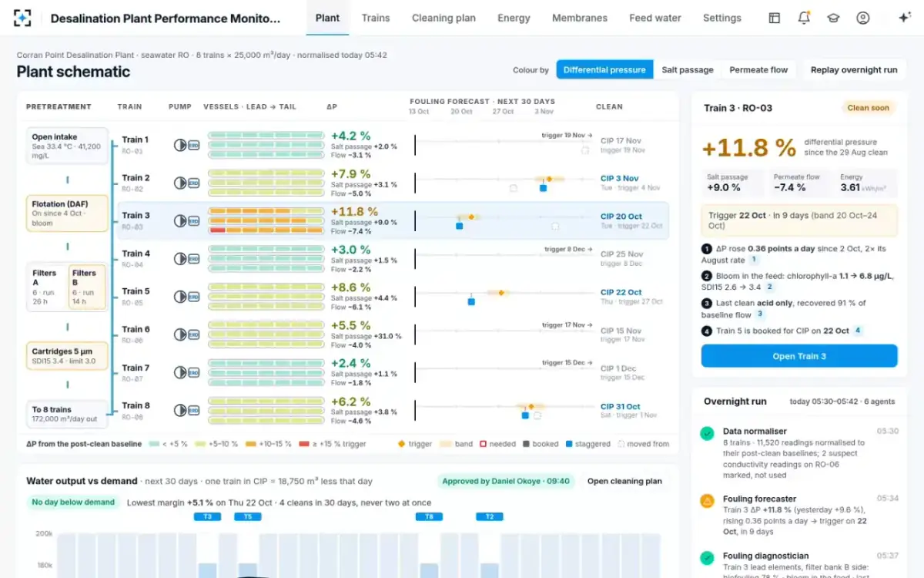Open citation 4 for Train 5 booking
The image size is (924, 578).
(858, 331)
